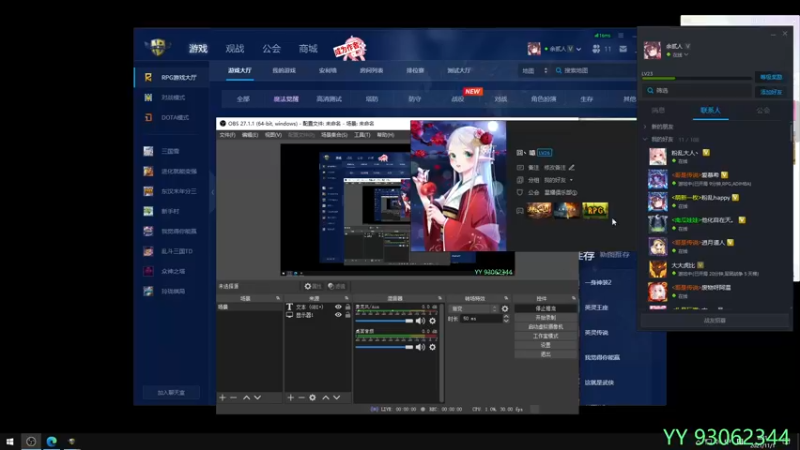Screen dimensions: 800x450
Task: Add a new scene with plus icon
Action: pos(222,397)
